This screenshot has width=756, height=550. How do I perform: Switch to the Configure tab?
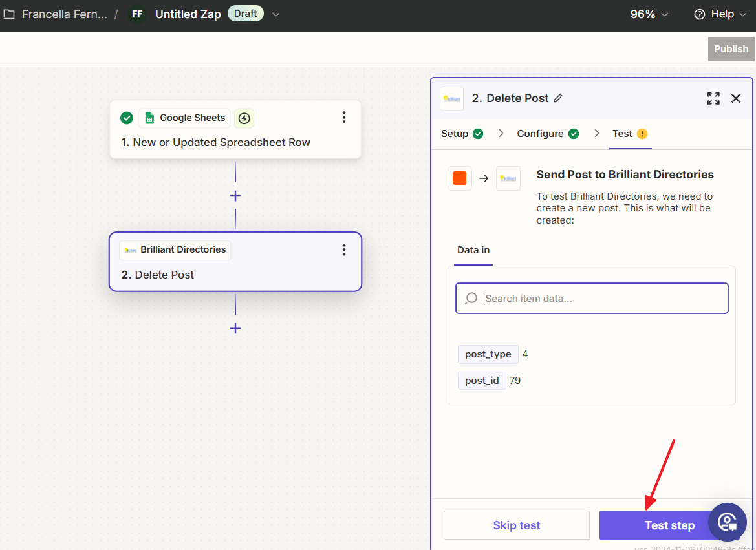[548, 134]
